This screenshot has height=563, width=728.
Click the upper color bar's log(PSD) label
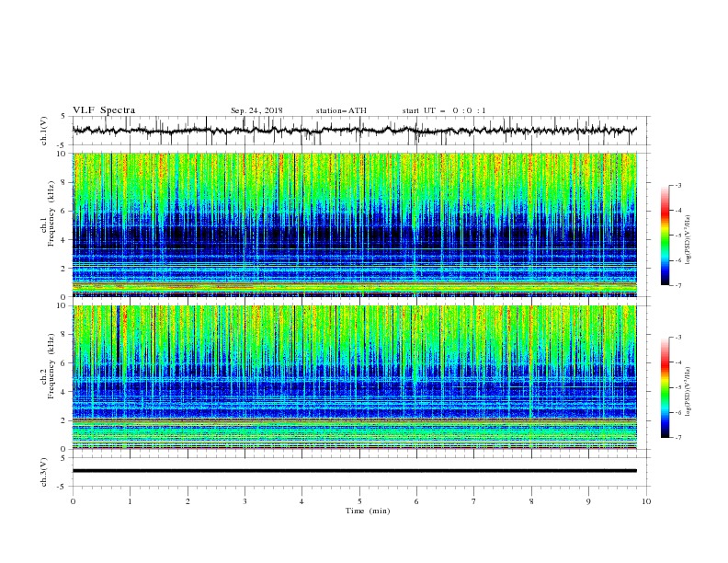(x=688, y=240)
